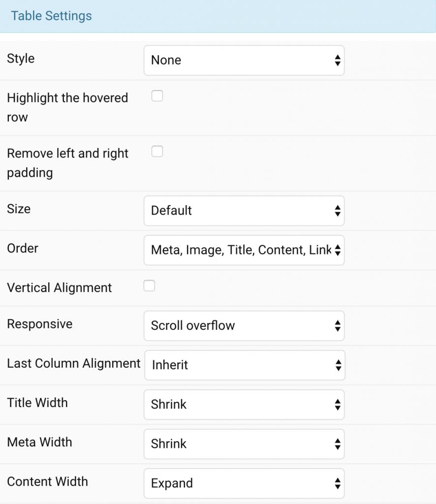The image size is (436, 504).
Task: Click the Table Settings panel header
Action: (51, 16)
